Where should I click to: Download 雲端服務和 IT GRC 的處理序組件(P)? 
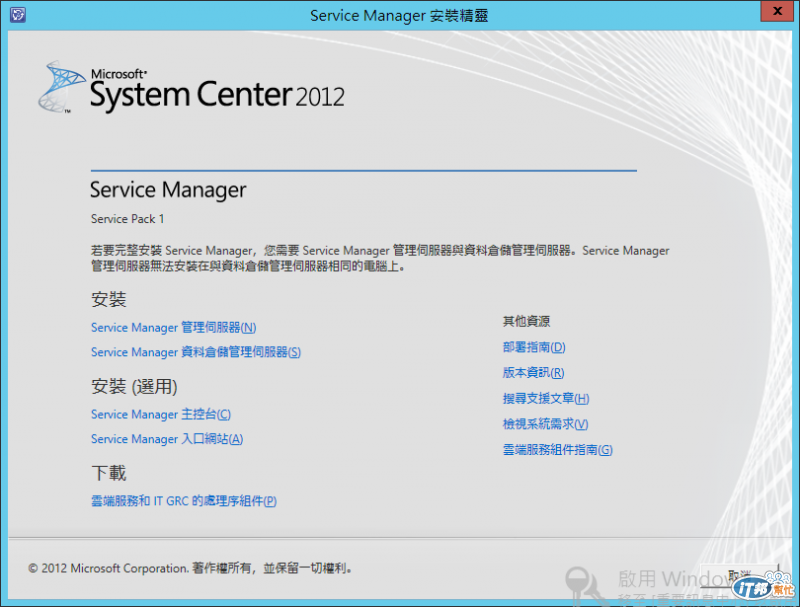coord(184,501)
